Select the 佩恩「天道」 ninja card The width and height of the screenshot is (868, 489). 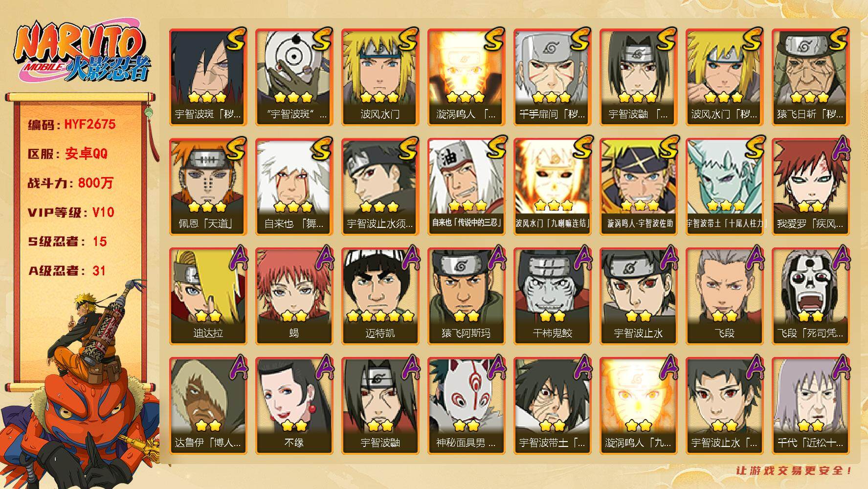pyautogui.click(x=208, y=186)
